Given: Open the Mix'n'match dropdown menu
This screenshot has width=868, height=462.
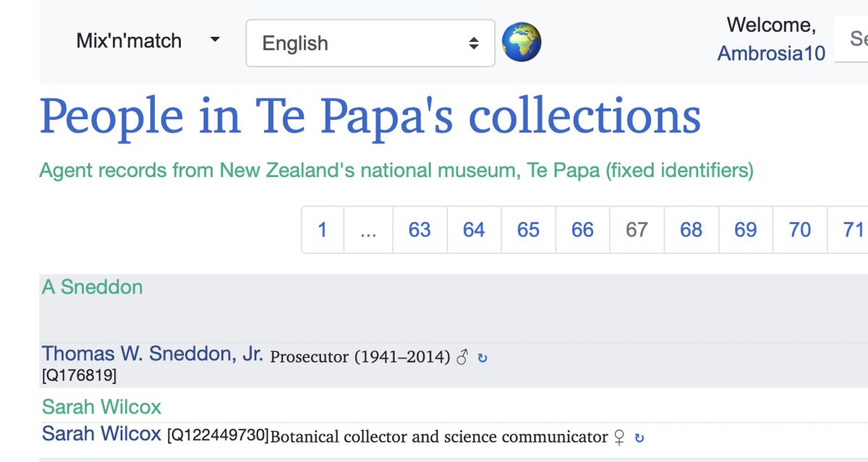Looking at the screenshot, I should tap(148, 40).
